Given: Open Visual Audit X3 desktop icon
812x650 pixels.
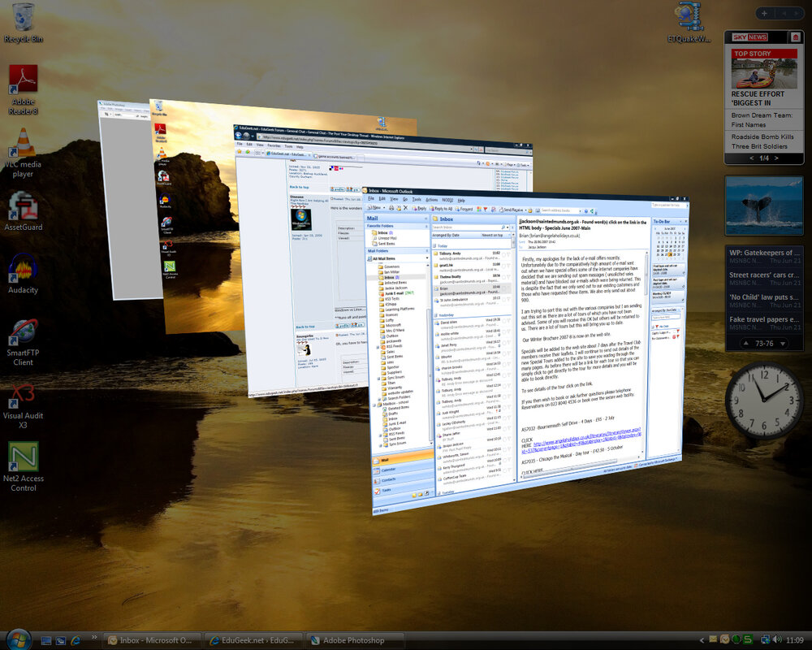Looking at the screenshot, I should click(23, 405).
